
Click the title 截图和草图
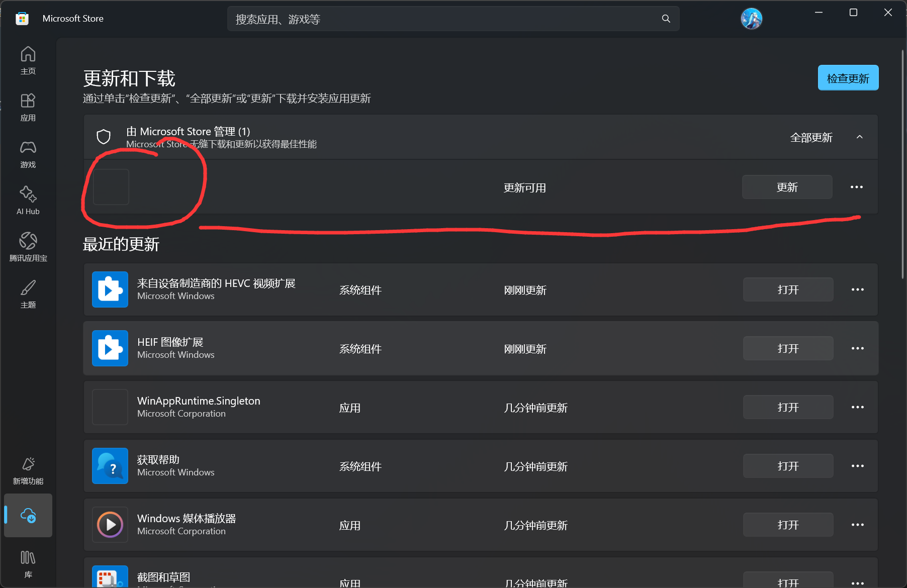pos(163,577)
